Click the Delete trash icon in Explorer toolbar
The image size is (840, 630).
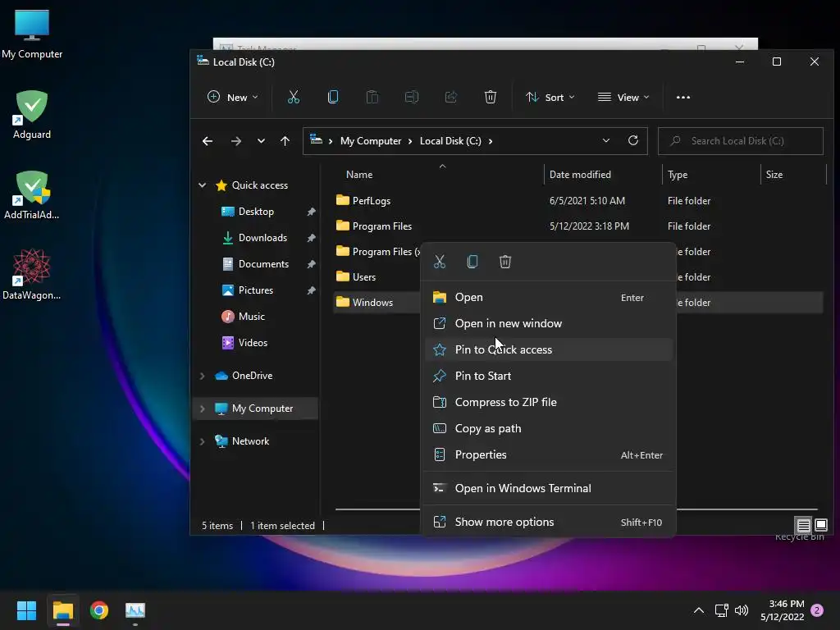point(491,97)
